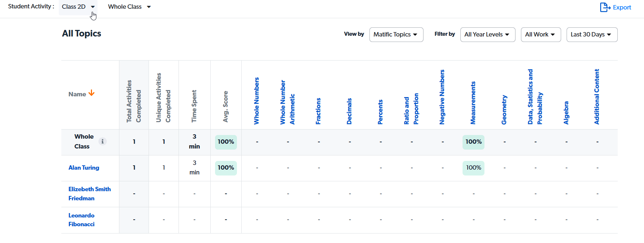Click the orange sort arrow beside Name
This screenshot has height=243, width=644.
click(x=92, y=93)
